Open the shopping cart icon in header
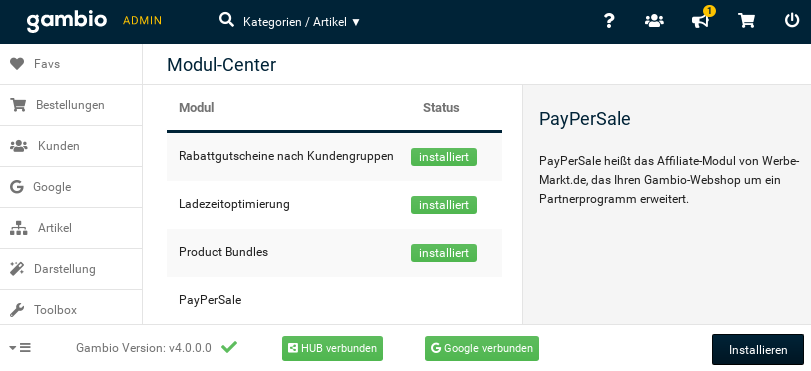 (746, 21)
